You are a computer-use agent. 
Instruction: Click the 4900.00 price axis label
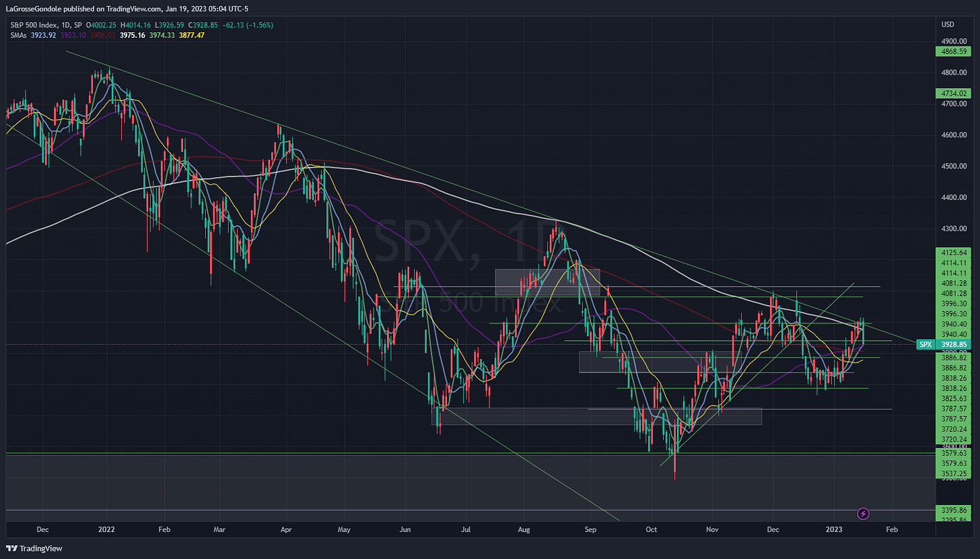954,41
